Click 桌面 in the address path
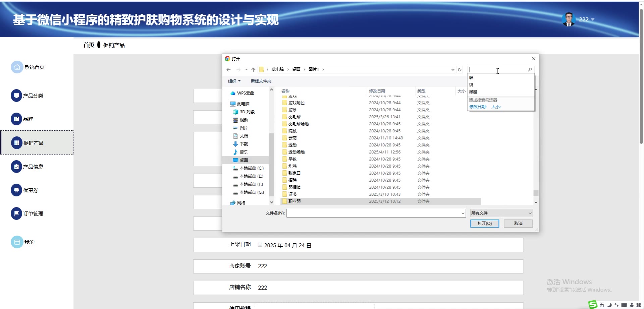Screen dimensions: 644x309 pyautogui.click(x=296, y=69)
